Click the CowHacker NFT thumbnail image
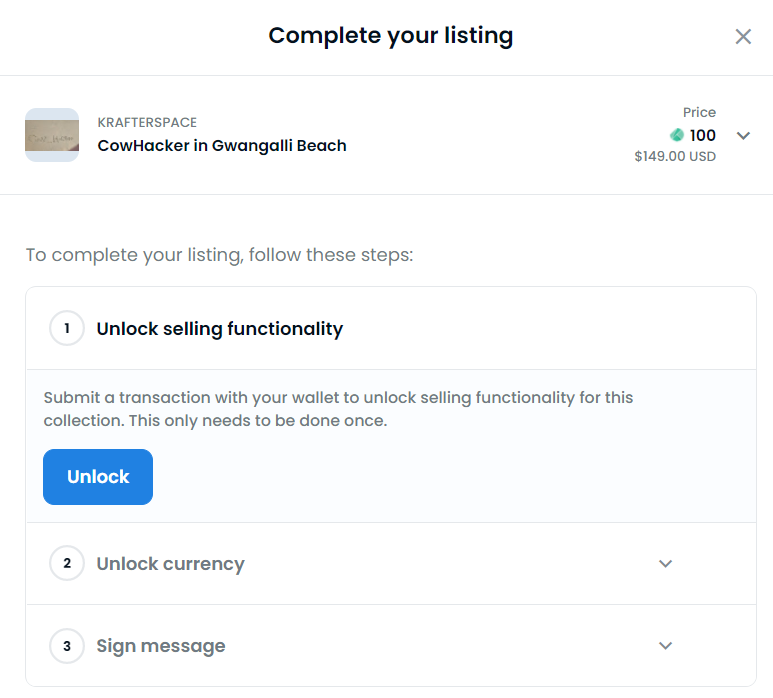Screen dimensions: 773x698 pos(52,135)
